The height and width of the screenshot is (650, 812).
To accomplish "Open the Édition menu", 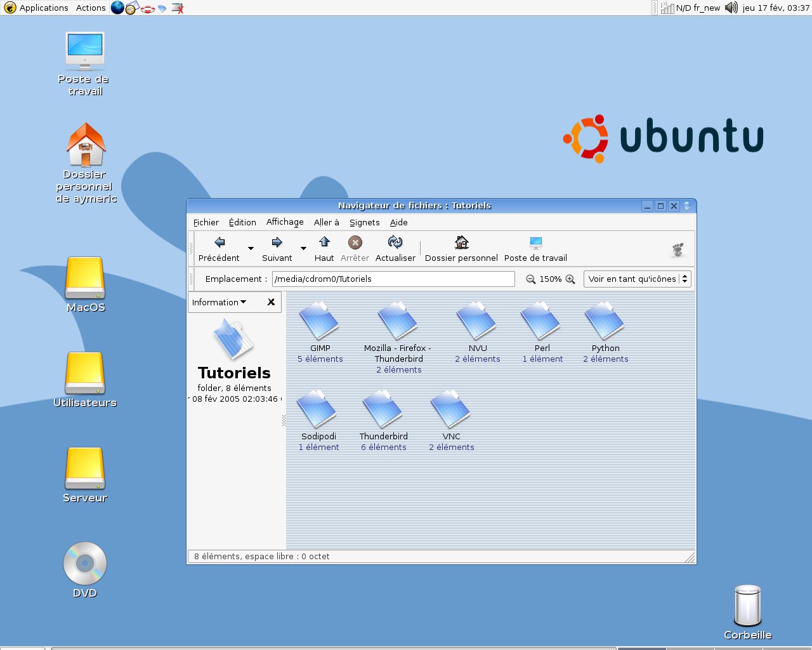I will [x=242, y=222].
